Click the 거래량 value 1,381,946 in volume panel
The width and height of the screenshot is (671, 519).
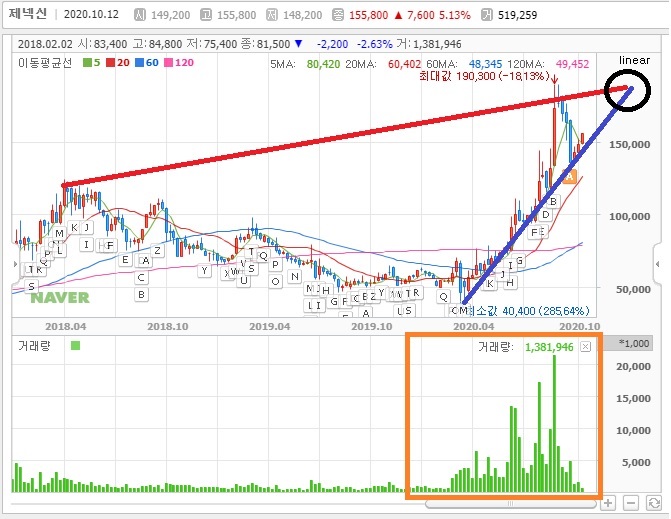click(549, 347)
